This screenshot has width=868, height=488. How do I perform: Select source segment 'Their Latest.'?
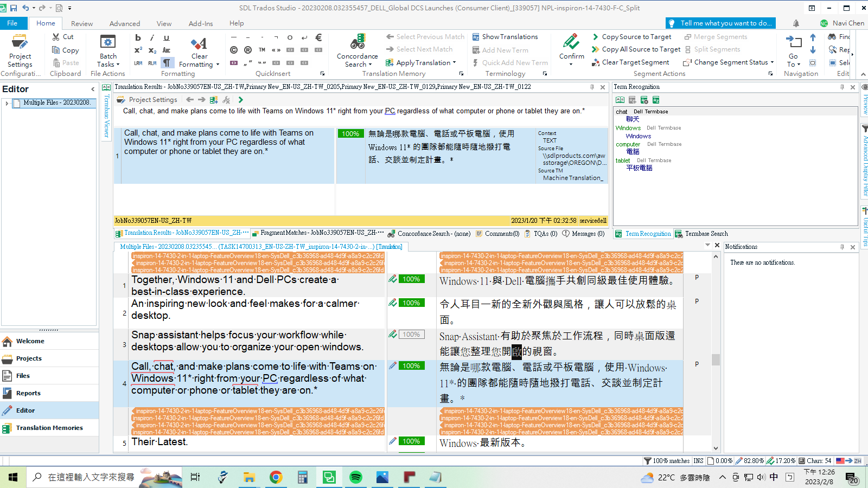[x=159, y=442]
